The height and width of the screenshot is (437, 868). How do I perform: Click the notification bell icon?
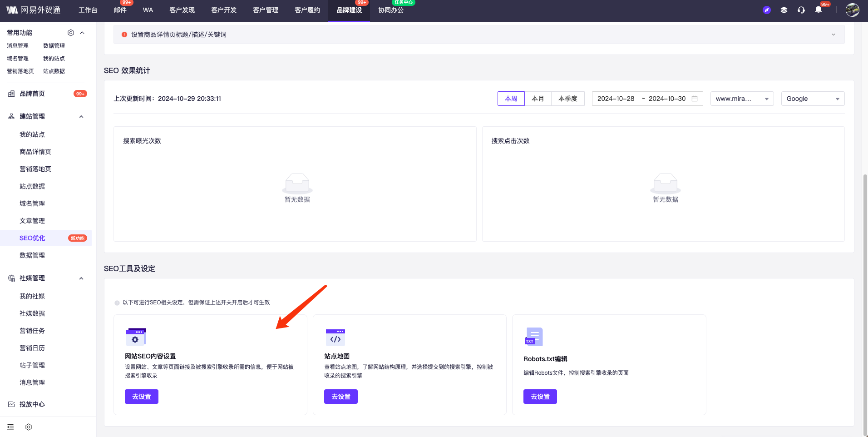click(818, 10)
